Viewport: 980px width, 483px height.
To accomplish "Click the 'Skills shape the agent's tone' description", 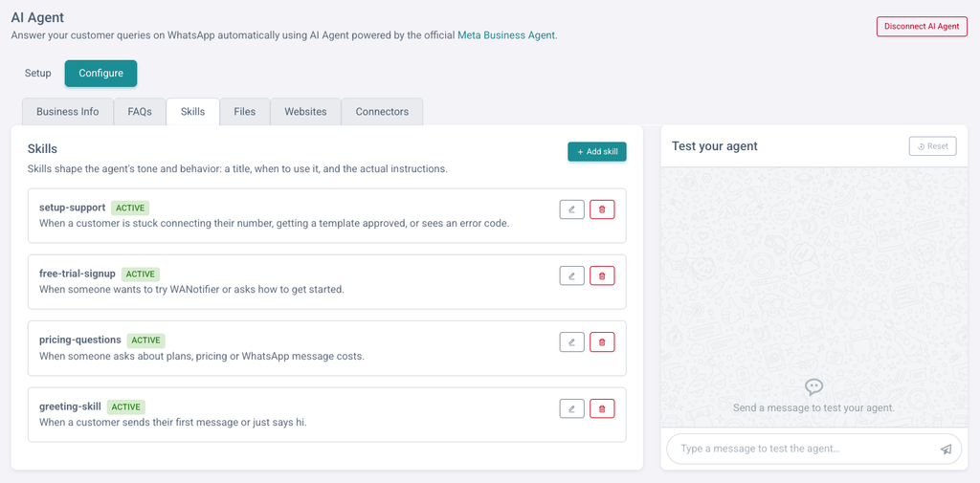I will click(237, 168).
